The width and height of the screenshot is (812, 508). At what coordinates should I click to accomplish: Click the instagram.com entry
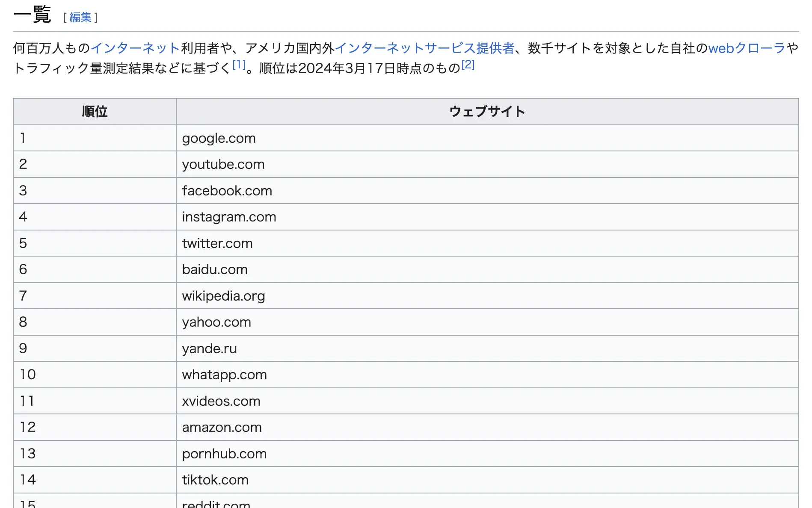[x=229, y=217]
